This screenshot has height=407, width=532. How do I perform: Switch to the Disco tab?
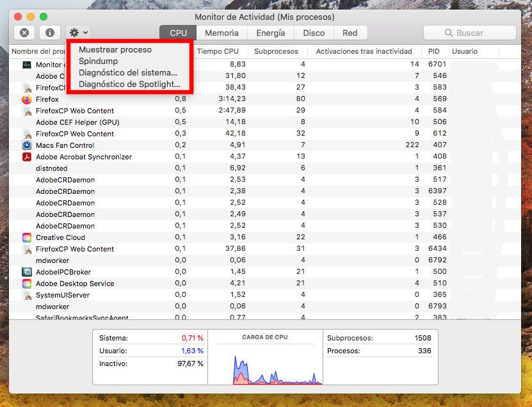(x=314, y=33)
